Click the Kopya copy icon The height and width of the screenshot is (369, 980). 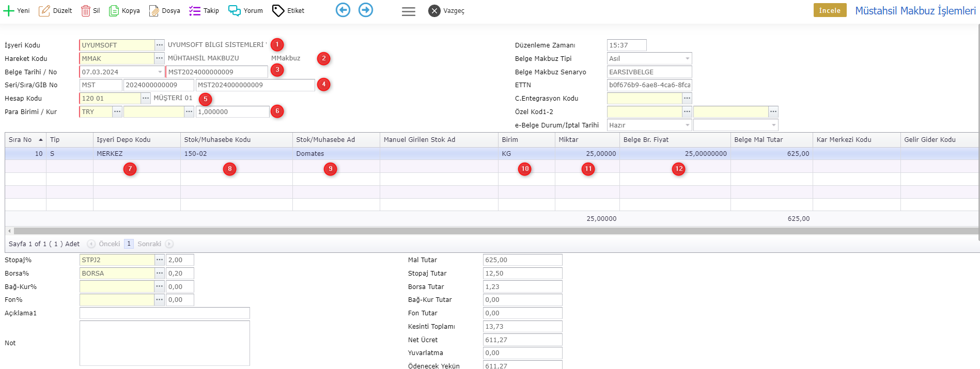click(x=114, y=11)
